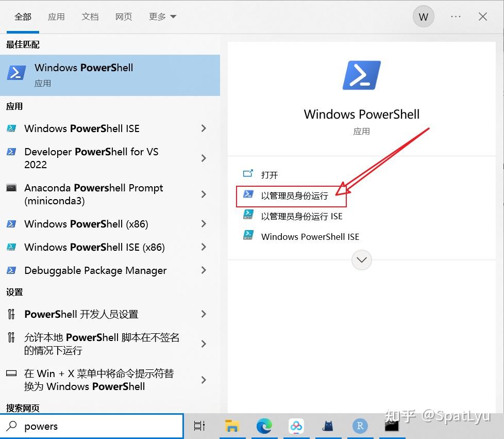Switch to the 应用 search filter tab

56,17
